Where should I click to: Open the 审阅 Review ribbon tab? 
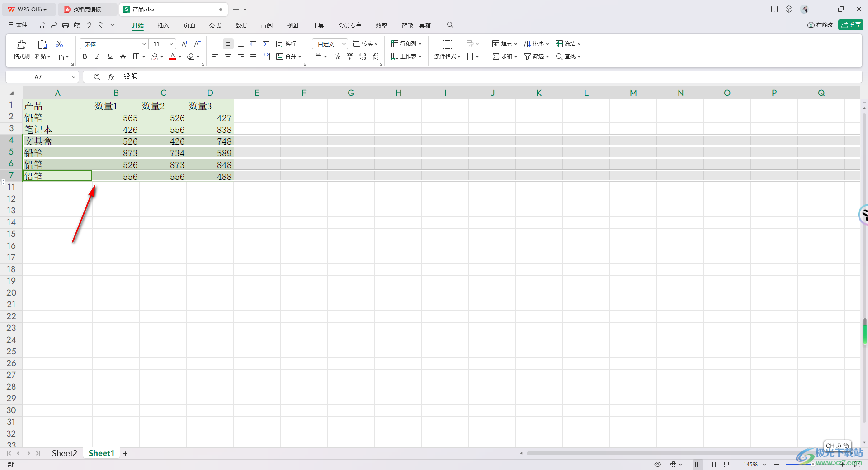point(267,25)
